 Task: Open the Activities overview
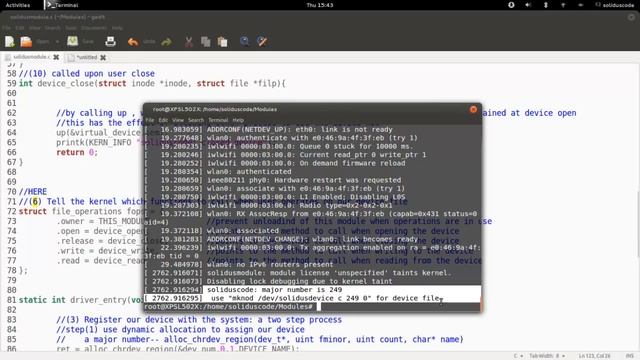(x=18, y=5)
